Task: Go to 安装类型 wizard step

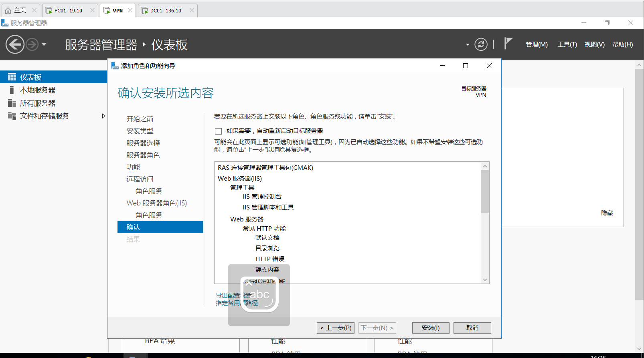Action: [x=140, y=131]
